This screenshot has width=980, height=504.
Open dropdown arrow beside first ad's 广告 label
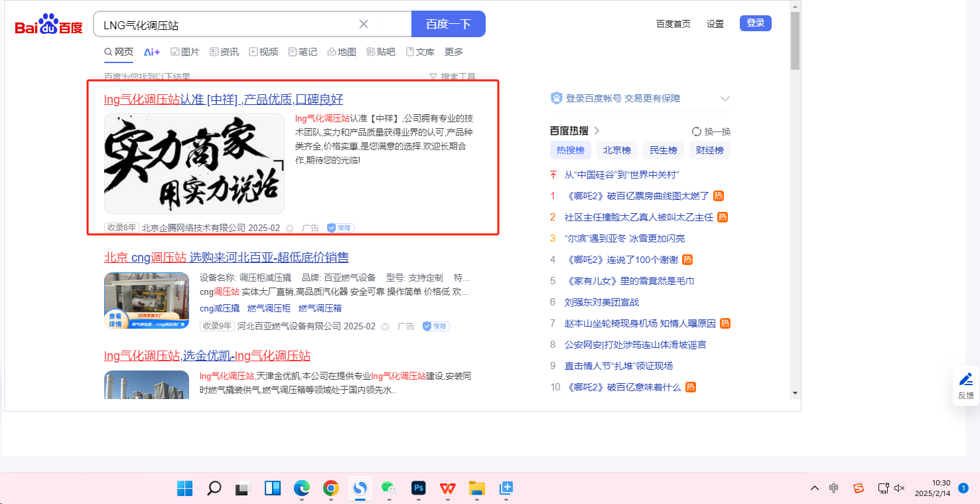click(x=289, y=228)
